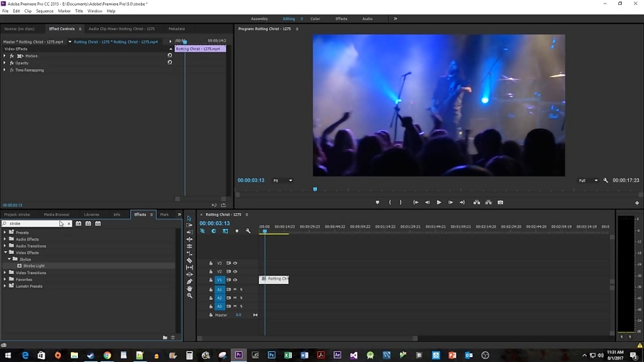Collapse the Stylize folder
The width and height of the screenshot is (644, 362).
9,260
